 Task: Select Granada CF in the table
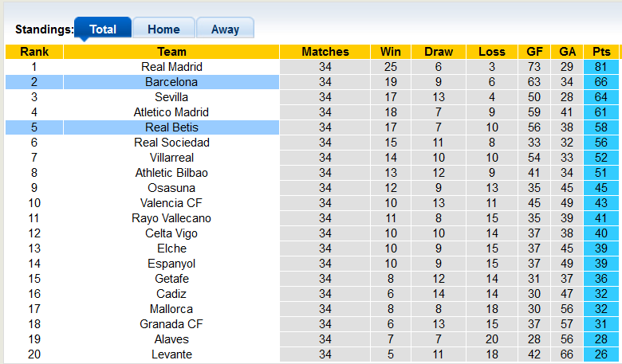tap(171, 324)
